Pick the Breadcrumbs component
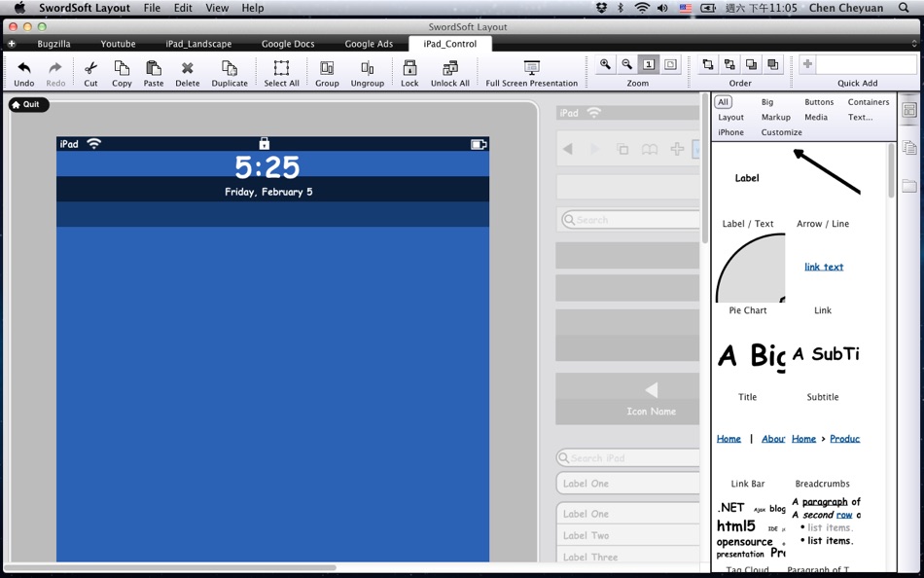Screen dimensions: 924x578 [x=823, y=449]
